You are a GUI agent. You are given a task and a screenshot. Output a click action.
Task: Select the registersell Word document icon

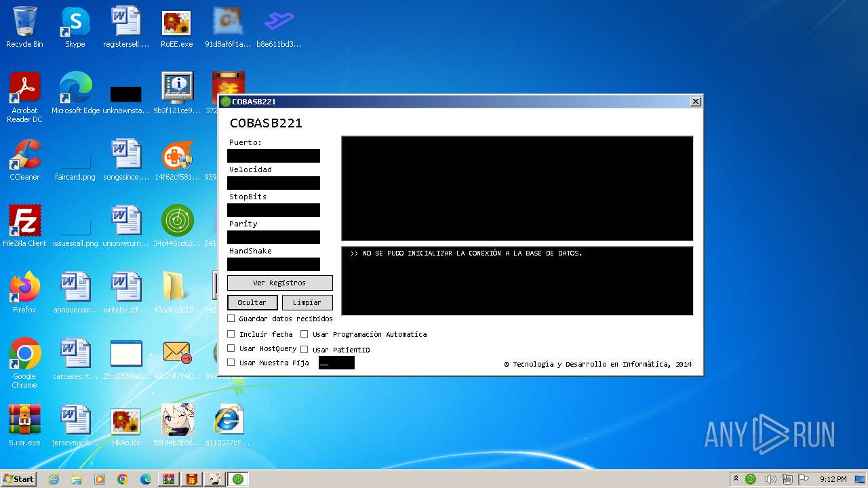tap(126, 27)
